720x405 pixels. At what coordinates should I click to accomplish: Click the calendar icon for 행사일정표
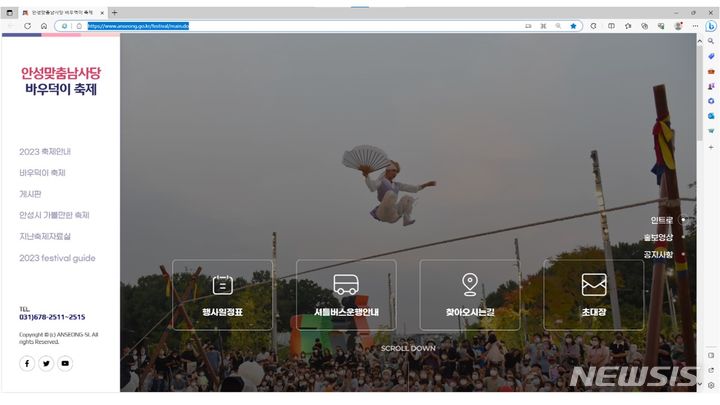(222, 285)
